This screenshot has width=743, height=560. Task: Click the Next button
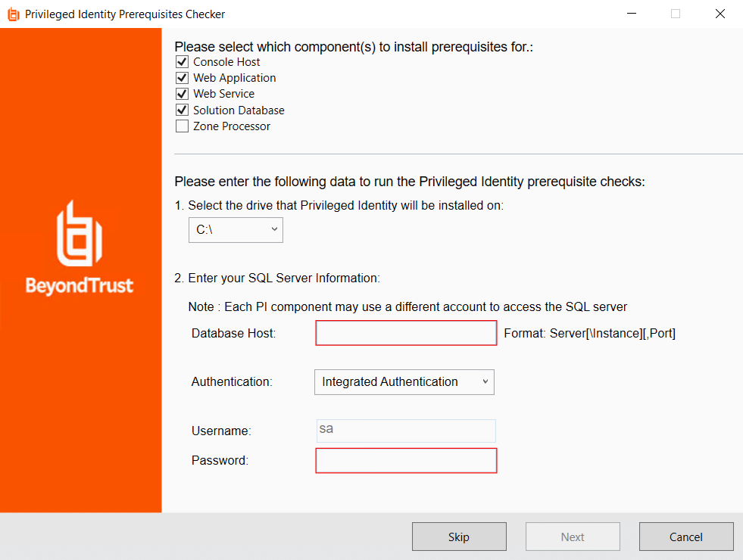[573, 537]
